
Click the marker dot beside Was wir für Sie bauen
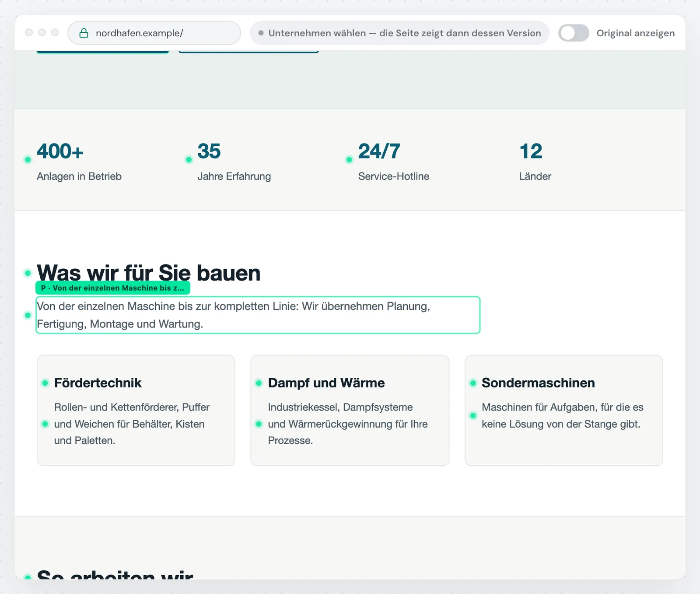[x=28, y=273]
